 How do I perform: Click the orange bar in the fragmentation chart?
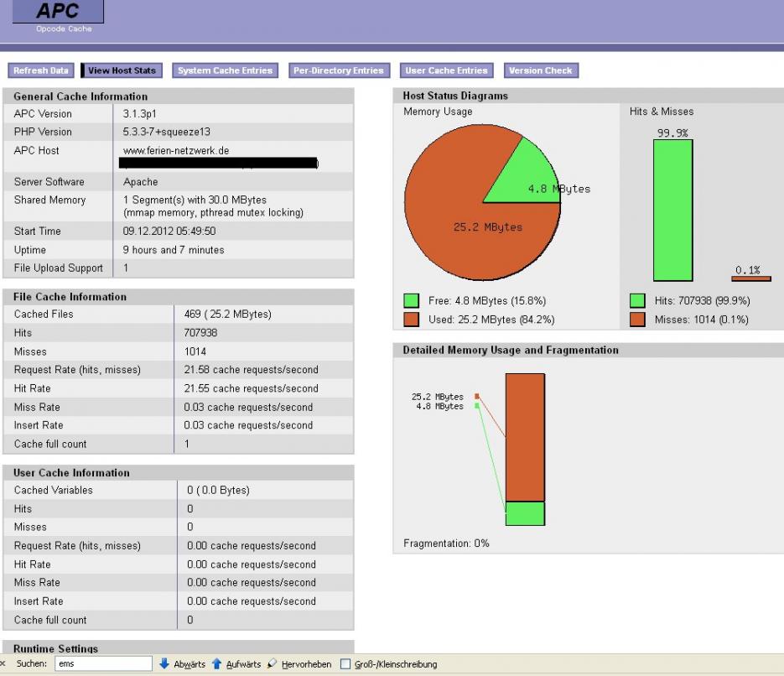[525, 438]
